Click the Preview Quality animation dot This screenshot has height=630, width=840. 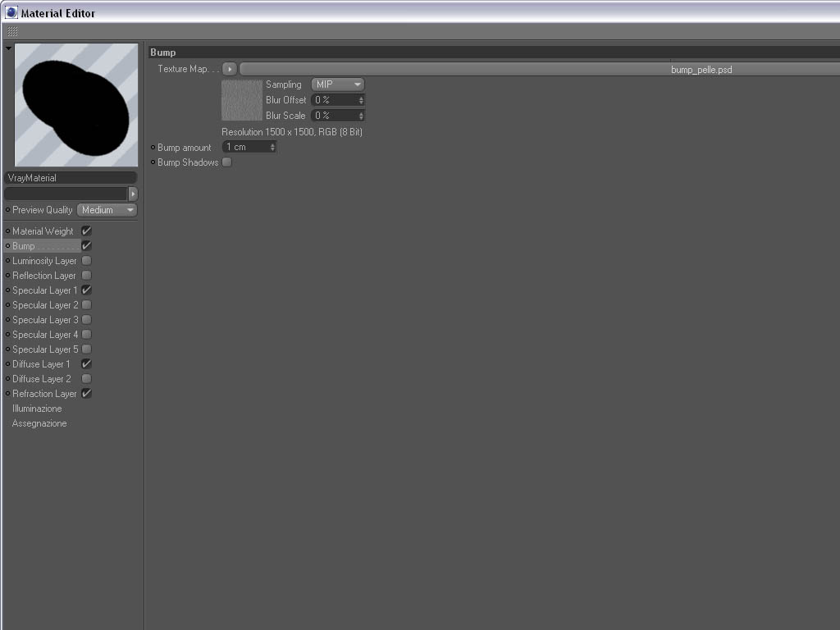7,209
